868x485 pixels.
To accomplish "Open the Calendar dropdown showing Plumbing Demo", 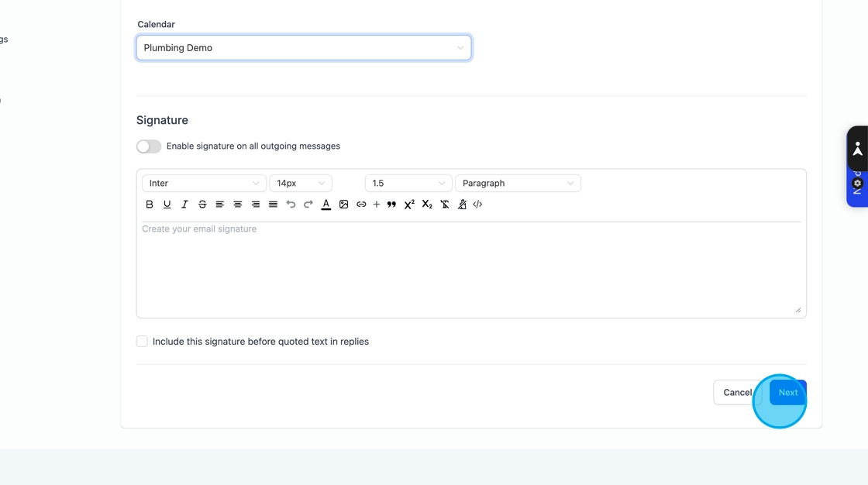I will coord(304,48).
